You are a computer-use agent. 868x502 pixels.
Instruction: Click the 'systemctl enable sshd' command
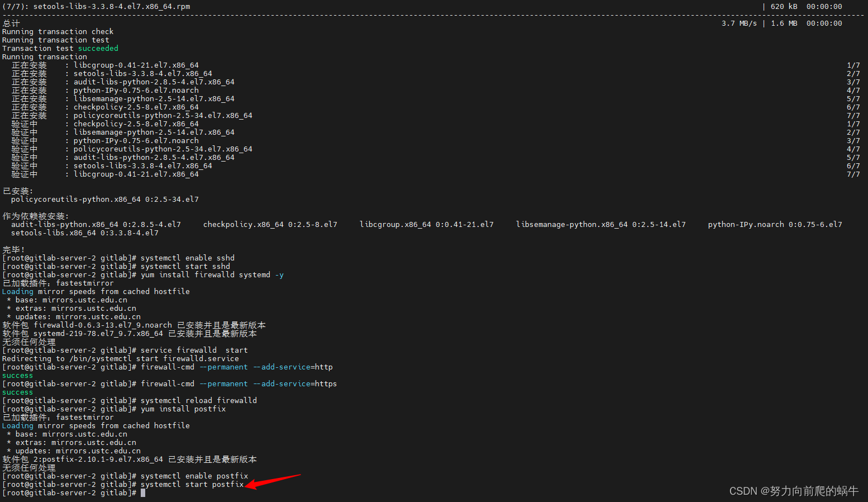point(188,258)
